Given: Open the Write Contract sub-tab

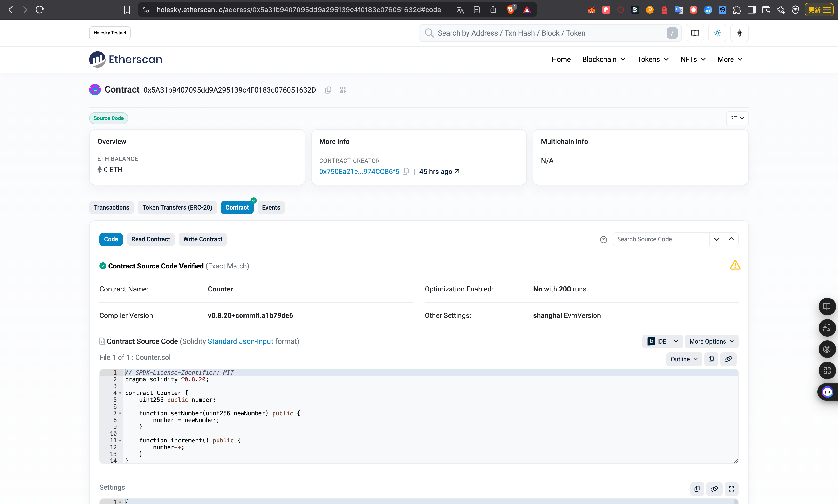Looking at the screenshot, I should point(202,239).
